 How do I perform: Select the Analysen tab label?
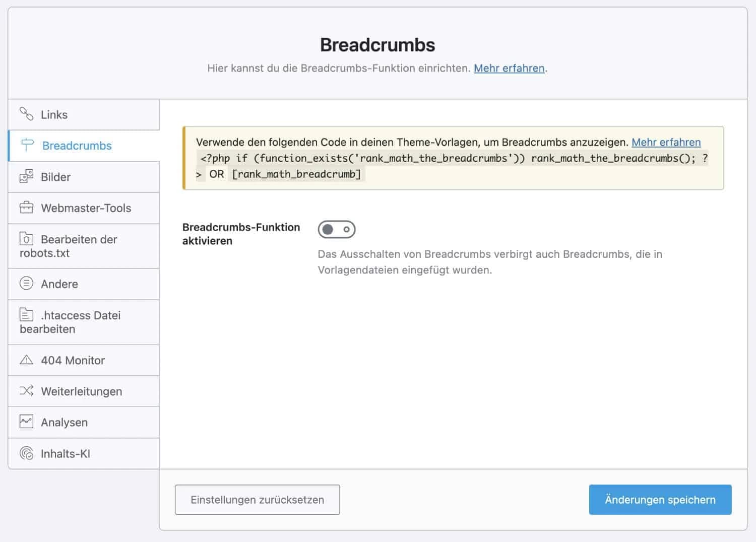(x=64, y=423)
